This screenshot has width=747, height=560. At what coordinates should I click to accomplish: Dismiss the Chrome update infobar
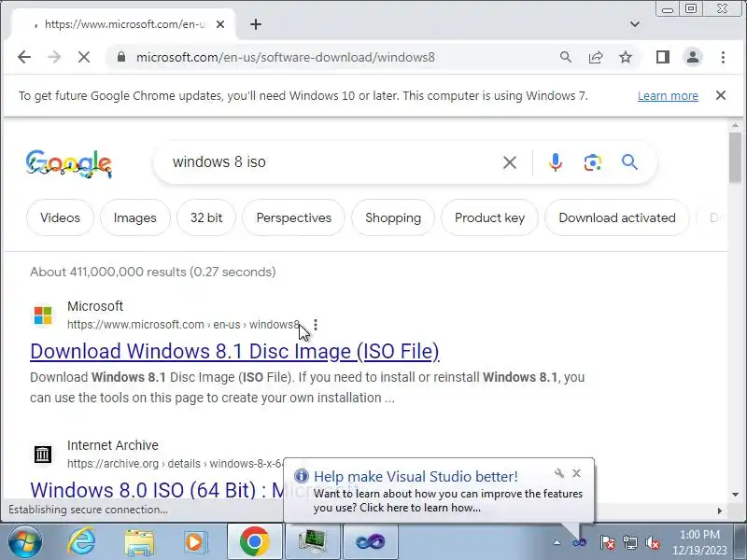721,95
